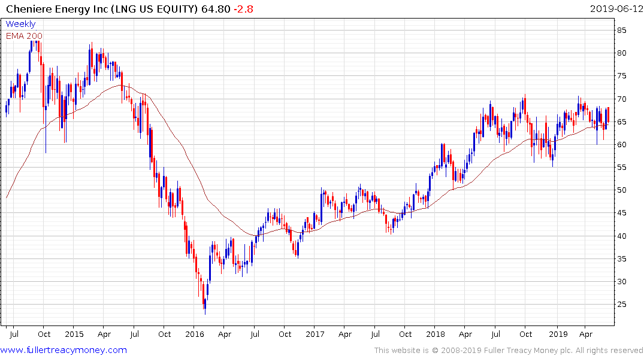Image resolution: width=644 pixels, height=359 pixels.
Task: Click the 80 price axis label
Action: [x=621, y=53]
